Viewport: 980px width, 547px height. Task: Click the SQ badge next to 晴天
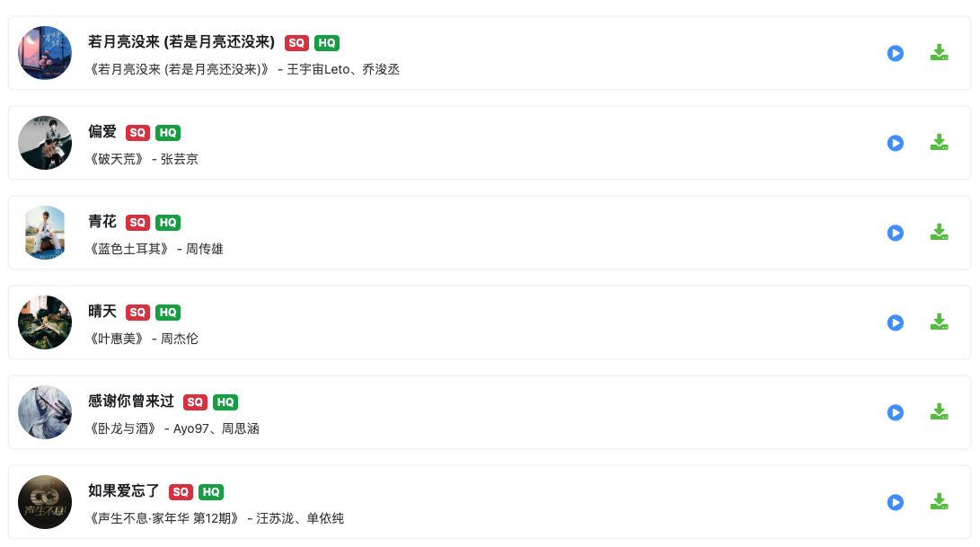(x=137, y=313)
